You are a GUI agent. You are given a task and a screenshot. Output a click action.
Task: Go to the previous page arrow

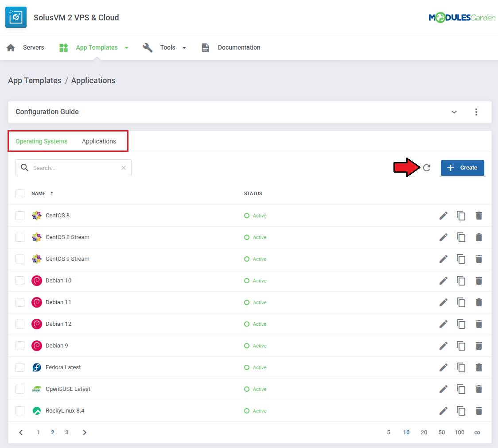[x=21, y=433]
